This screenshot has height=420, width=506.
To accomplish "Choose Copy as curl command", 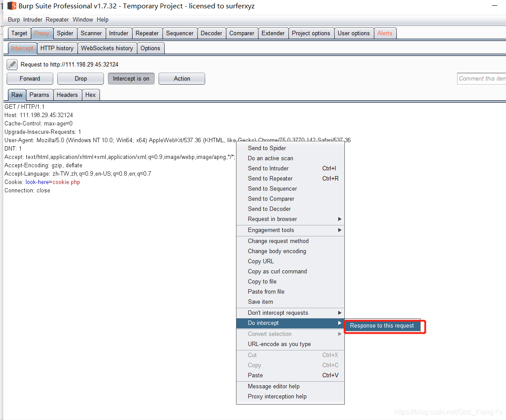I will pos(291,271).
